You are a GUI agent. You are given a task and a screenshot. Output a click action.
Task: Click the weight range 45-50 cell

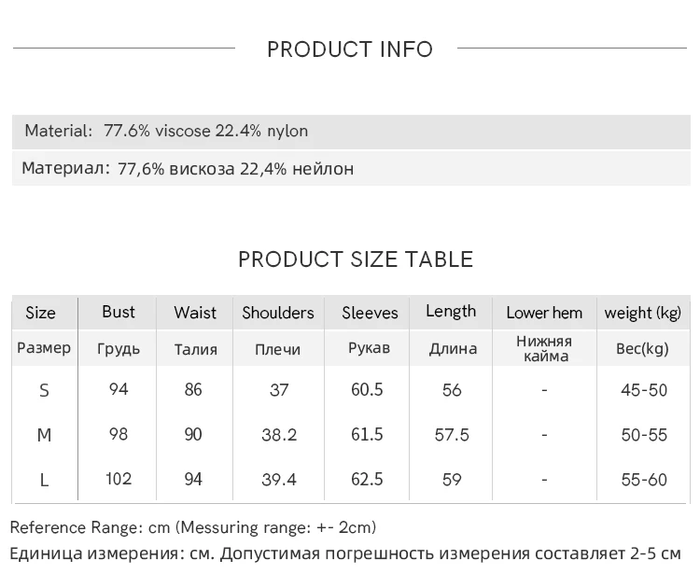(x=644, y=390)
